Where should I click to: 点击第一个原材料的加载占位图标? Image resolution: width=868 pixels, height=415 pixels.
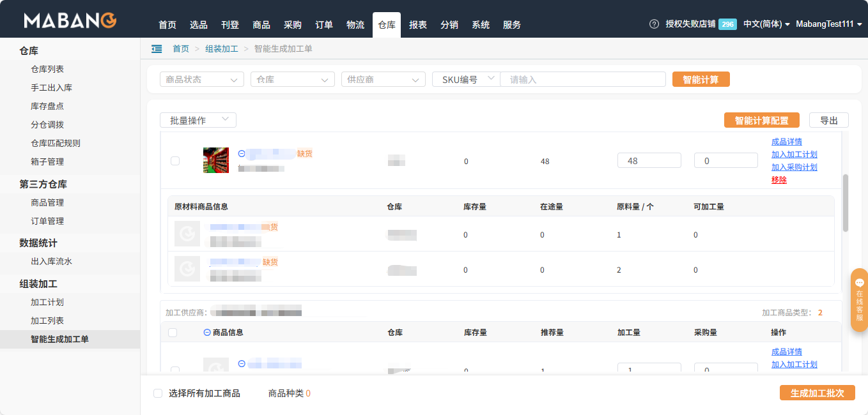coord(187,233)
